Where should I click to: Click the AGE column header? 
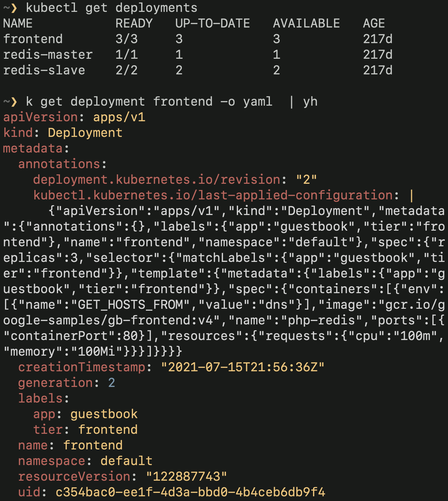374,23
